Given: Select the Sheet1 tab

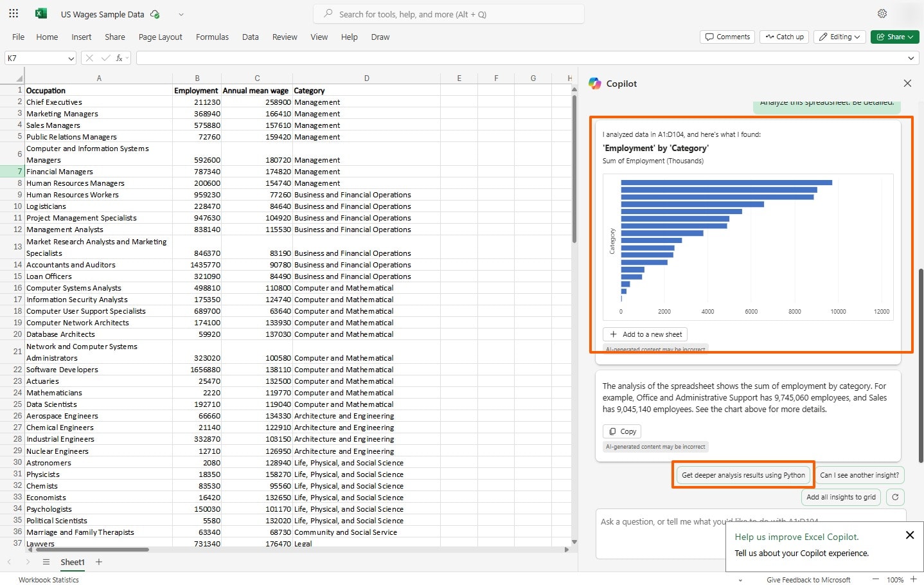Looking at the screenshot, I should (72, 562).
